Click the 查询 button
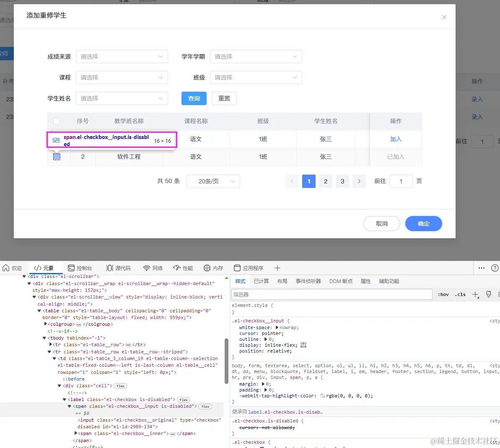 tap(194, 98)
